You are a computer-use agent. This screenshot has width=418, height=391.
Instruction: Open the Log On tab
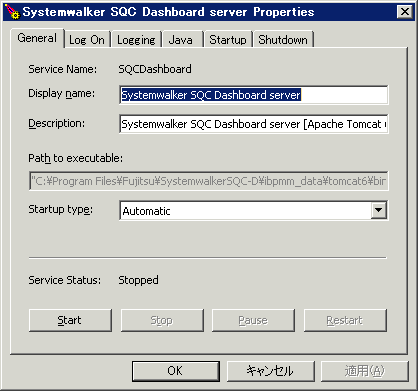click(x=87, y=40)
